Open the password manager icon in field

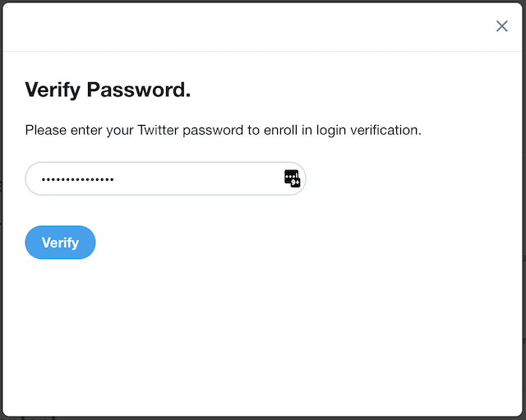pyautogui.click(x=292, y=178)
